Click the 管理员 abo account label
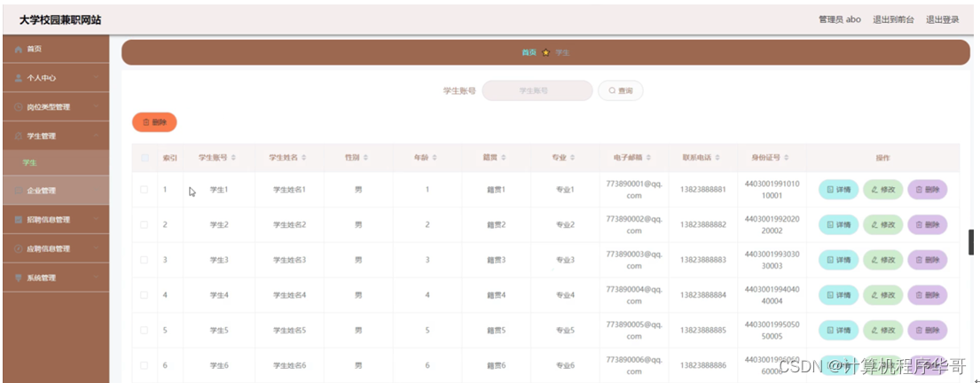Image resolution: width=980 pixels, height=383 pixels. point(840,20)
